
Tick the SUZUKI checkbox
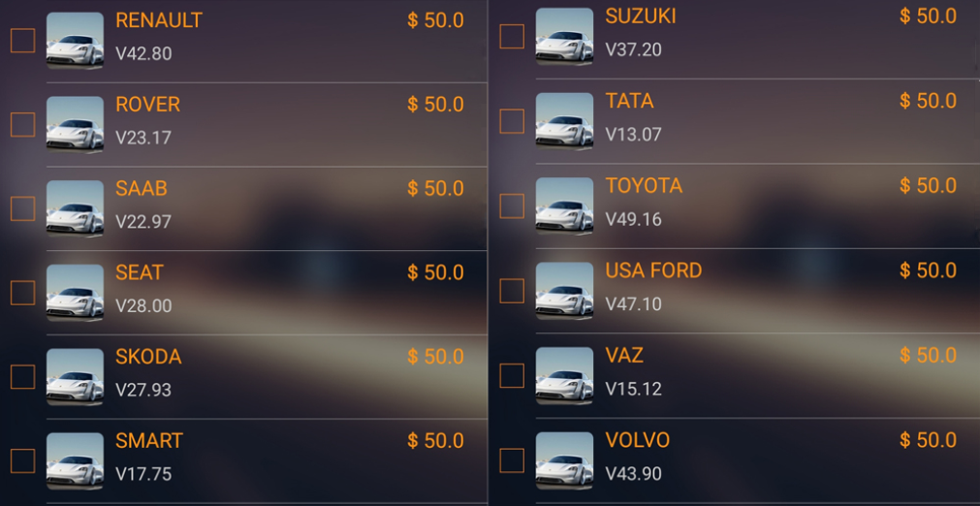click(x=511, y=36)
